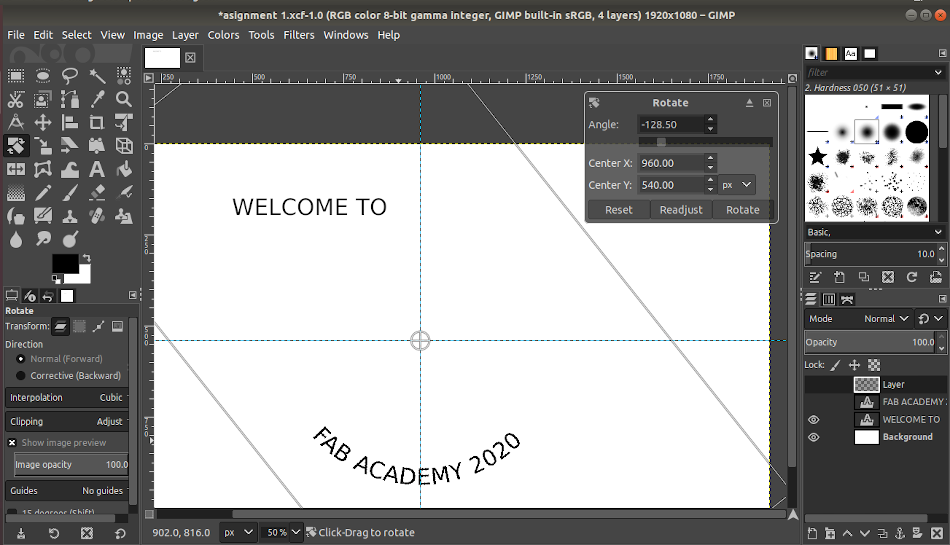This screenshot has width=950, height=545.
Task: Toggle lock alpha channel
Action: tap(874, 365)
